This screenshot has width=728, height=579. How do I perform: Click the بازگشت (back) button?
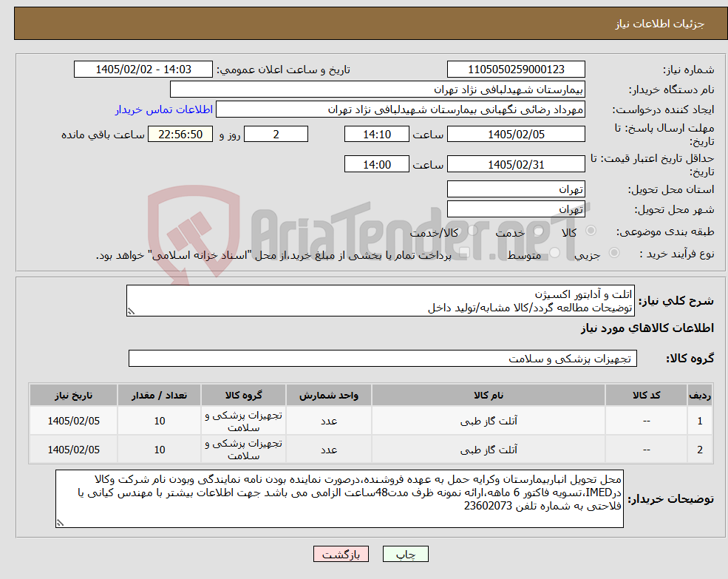pyautogui.click(x=341, y=554)
